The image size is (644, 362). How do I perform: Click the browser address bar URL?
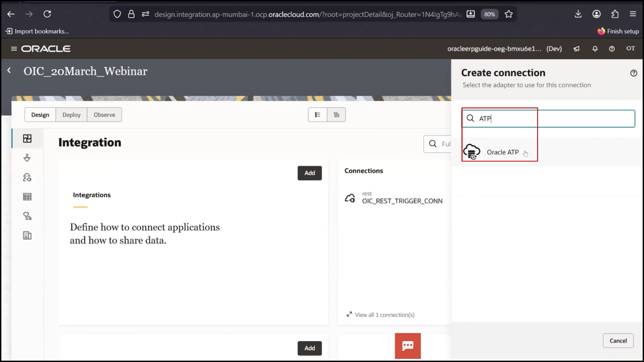pos(308,14)
